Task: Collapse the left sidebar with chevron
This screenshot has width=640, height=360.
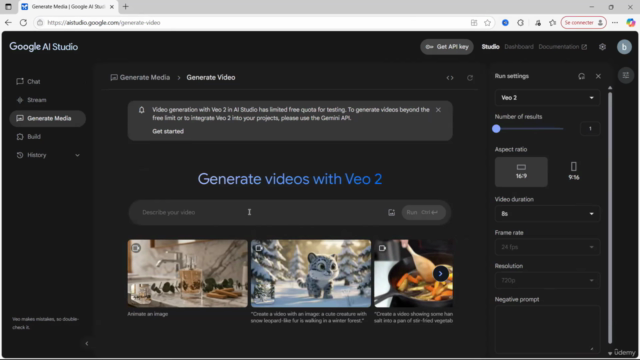Action: (87, 344)
